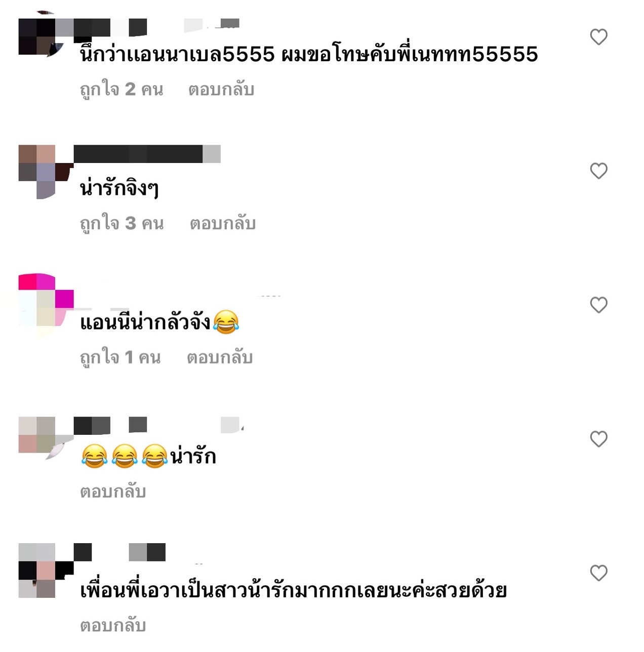
Task: View the 3 likes on น่ารักจิงๆ
Action: click(122, 223)
